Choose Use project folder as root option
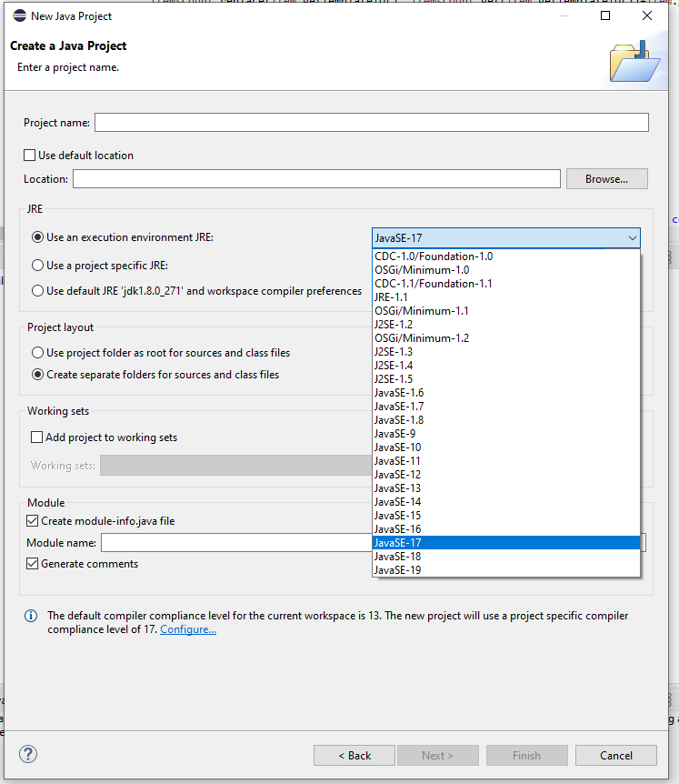This screenshot has width=679, height=784. (38, 353)
